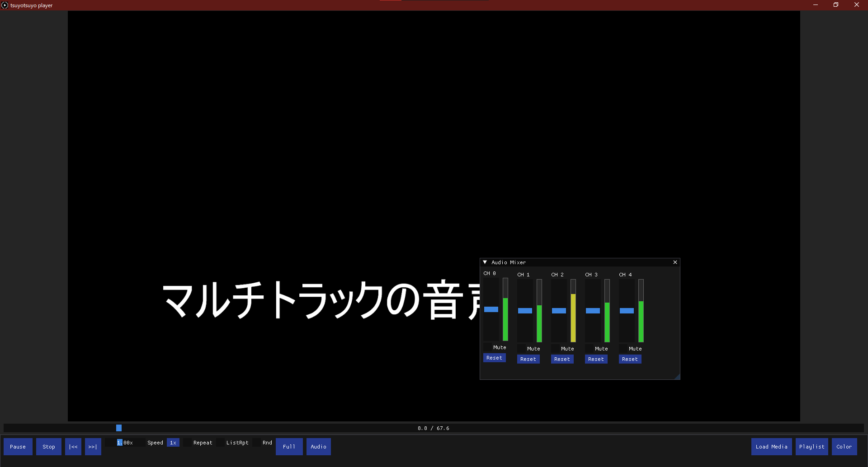Switch to fullscreen with Full button

coord(289,447)
